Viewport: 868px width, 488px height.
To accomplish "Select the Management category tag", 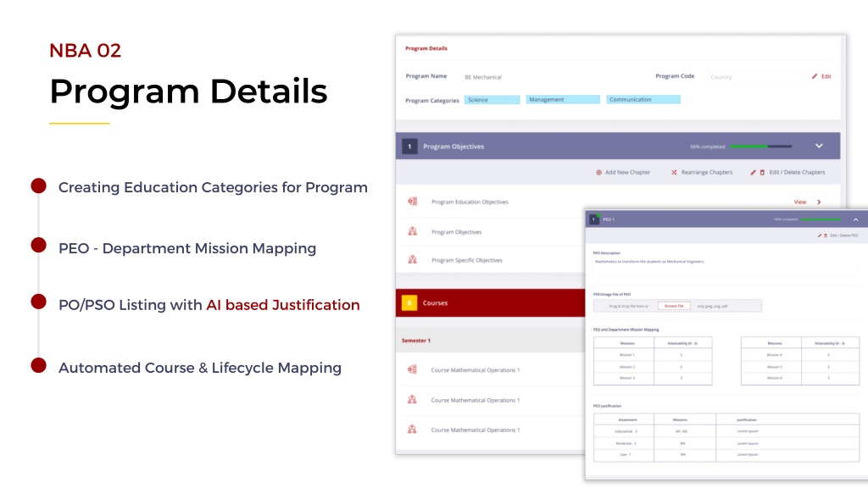I will 563,100.
